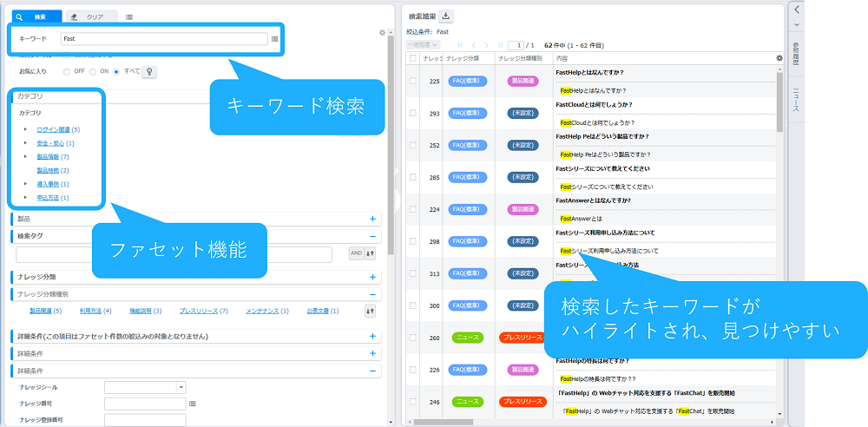Image resolution: width=868 pixels, height=427 pixels.
Task: Click the sort arrows icon next to AND
Action: [370, 253]
